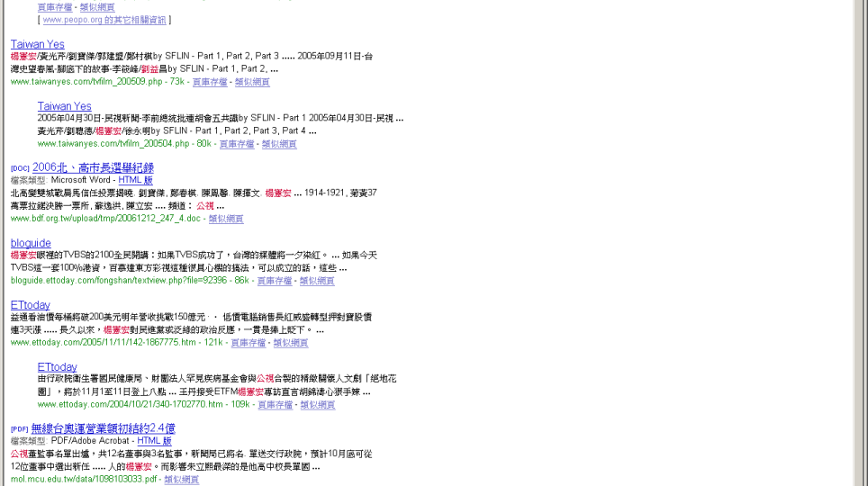
Task: Click 類似網頁 for the mol.mcu.edu.tw result
Action: [182, 480]
